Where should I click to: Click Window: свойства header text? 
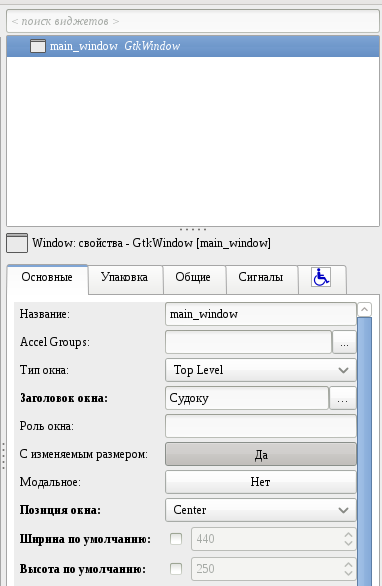(x=151, y=243)
